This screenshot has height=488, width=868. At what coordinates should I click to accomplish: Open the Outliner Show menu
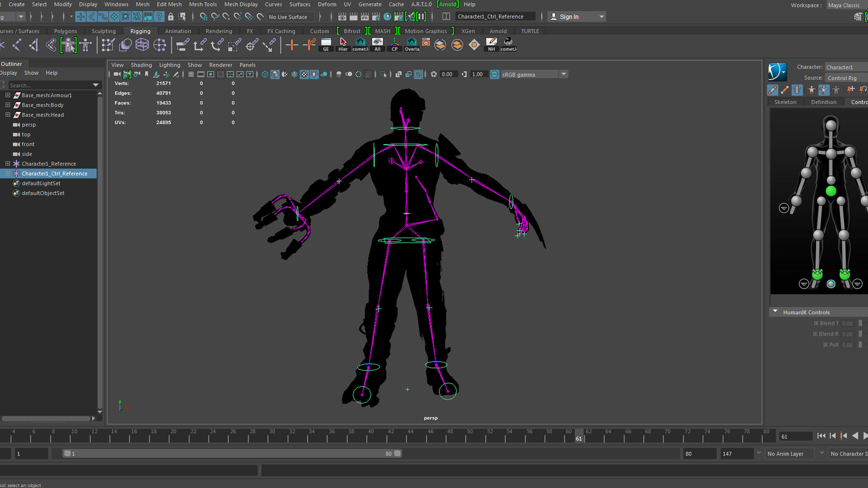[31, 73]
